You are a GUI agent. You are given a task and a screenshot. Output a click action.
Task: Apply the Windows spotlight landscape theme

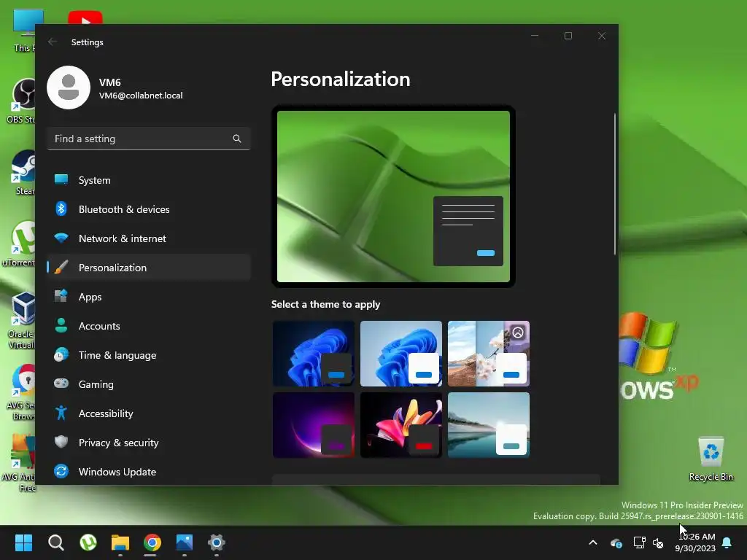coord(489,354)
